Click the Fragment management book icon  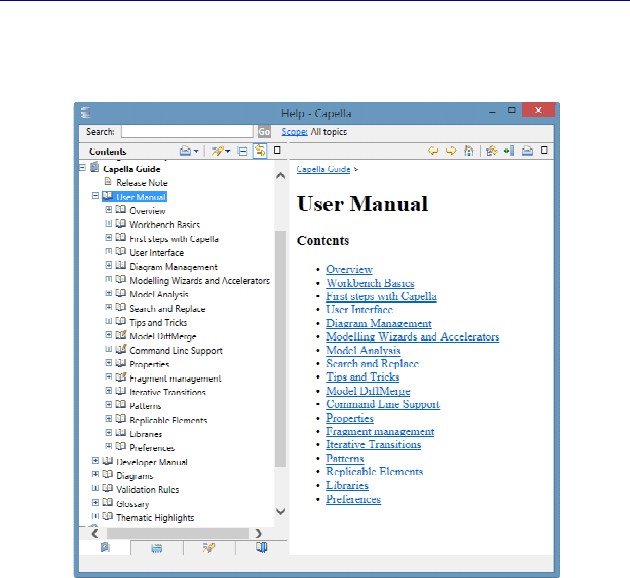click(121, 377)
